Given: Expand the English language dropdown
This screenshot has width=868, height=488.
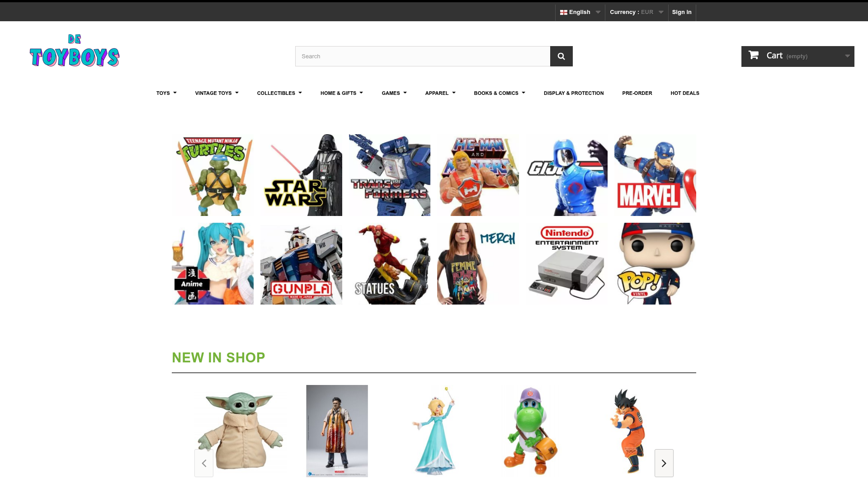Looking at the screenshot, I should 580,12.
